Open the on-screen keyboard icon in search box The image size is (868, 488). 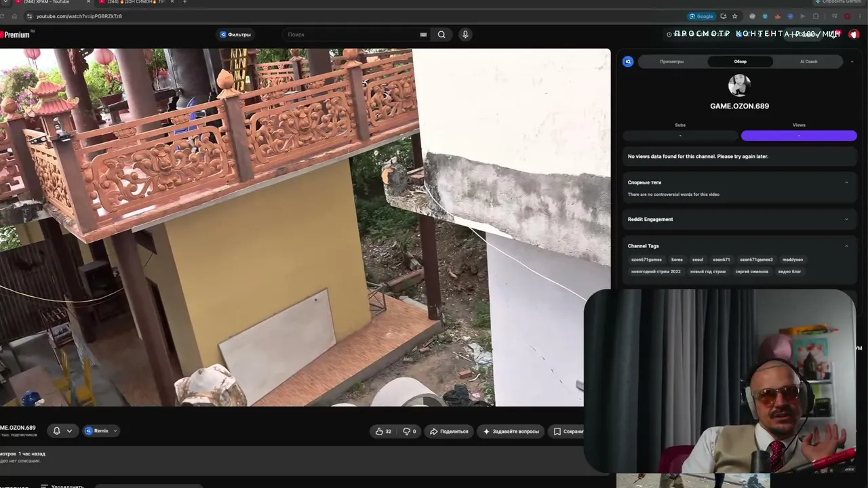(x=423, y=35)
